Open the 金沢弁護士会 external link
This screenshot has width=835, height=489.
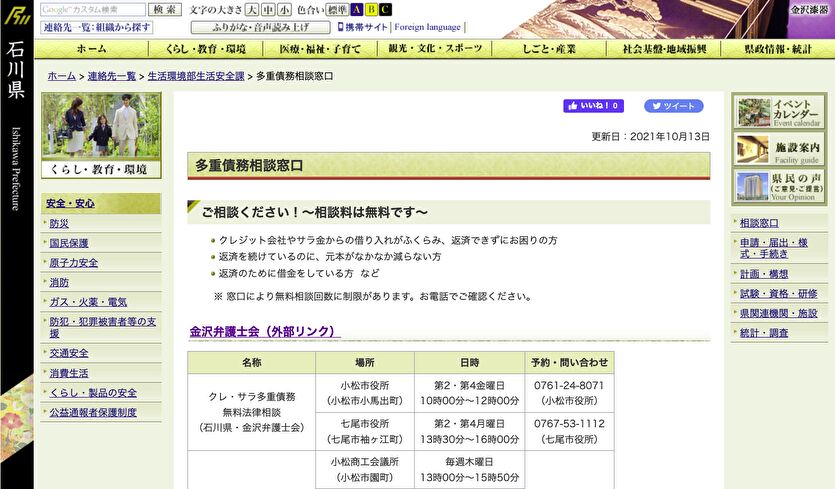coord(264,331)
